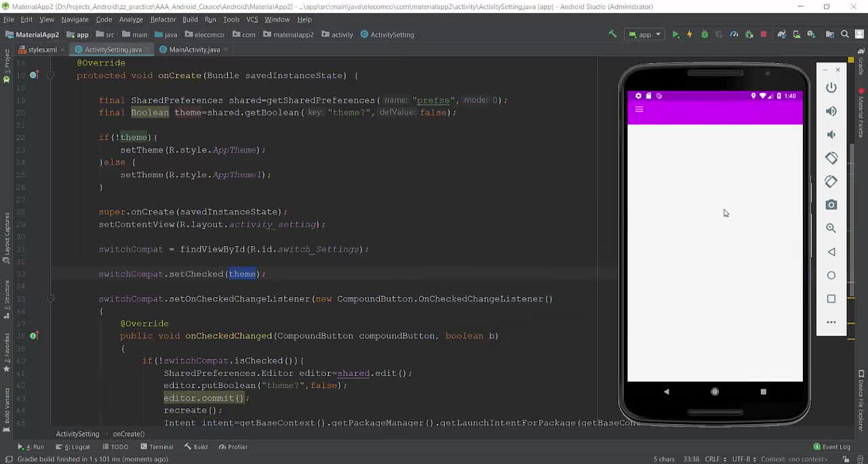Open the Profiler gauge icon in toolbar

coord(734,35)
